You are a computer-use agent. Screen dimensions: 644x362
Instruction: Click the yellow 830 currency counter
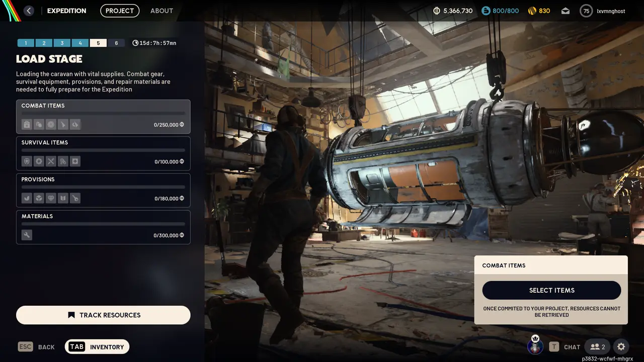[x=539, y=11]
